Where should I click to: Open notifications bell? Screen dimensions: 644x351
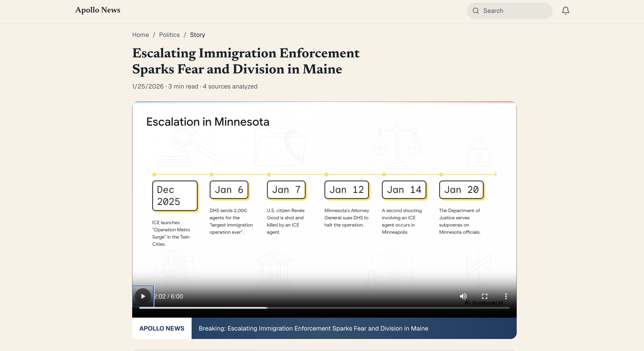(x=565, y=11)
